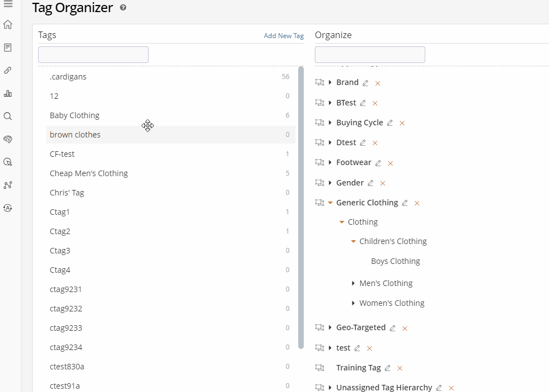Open the bar chart reports icon
Viewport: 549px width, 392px height.
[x=8, y=93]
